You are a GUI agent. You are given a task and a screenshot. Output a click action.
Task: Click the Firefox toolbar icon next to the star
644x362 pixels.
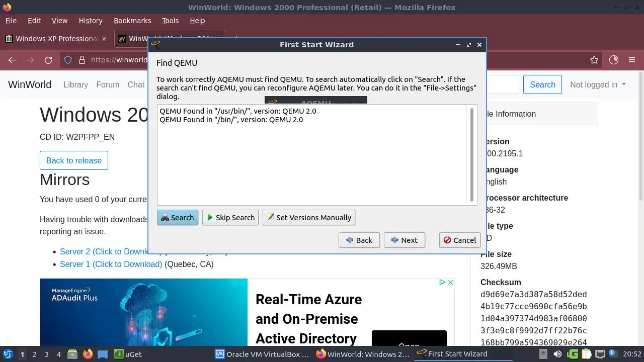(614, 60)
